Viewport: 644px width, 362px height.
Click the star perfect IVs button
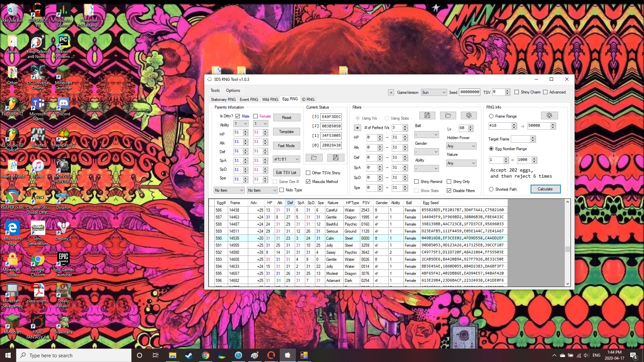tap(357, 128)
